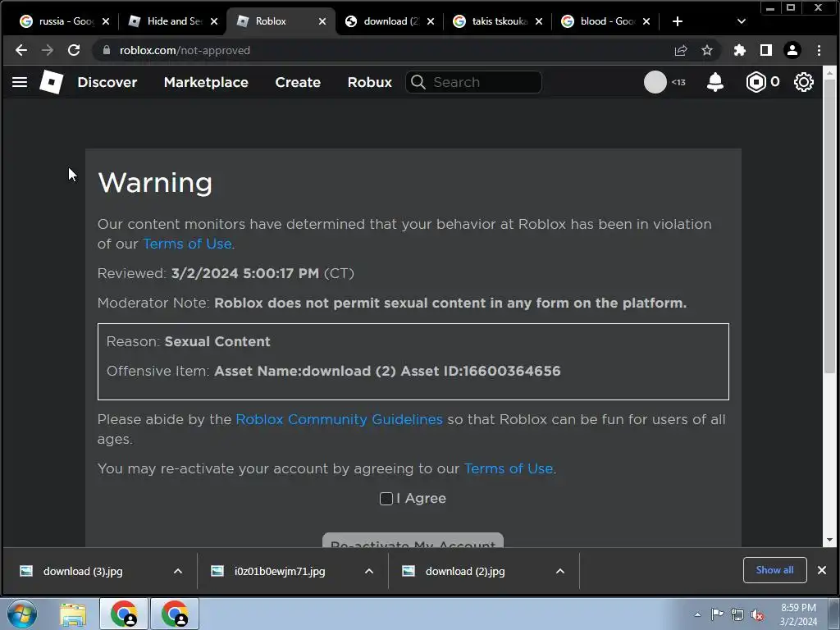840x630 pixels.
Task: Click the muted volume tray icon
Action: [x=757, y=614]
